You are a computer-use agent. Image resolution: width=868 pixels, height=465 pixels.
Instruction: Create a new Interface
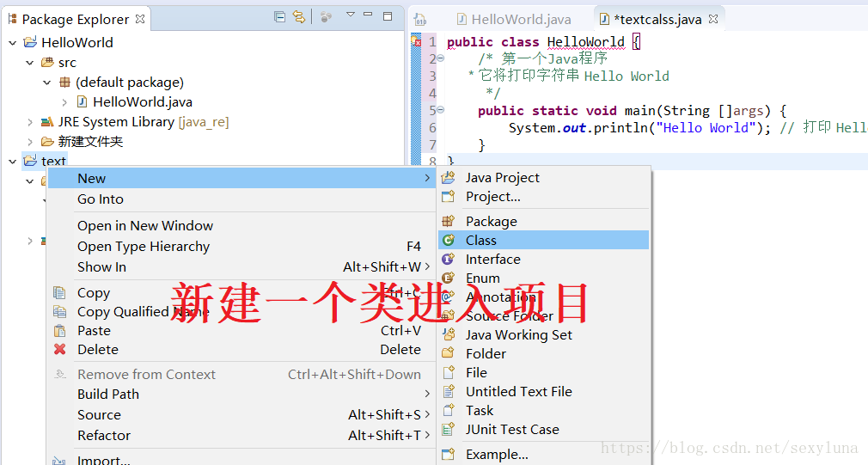(x=544, y=259)
